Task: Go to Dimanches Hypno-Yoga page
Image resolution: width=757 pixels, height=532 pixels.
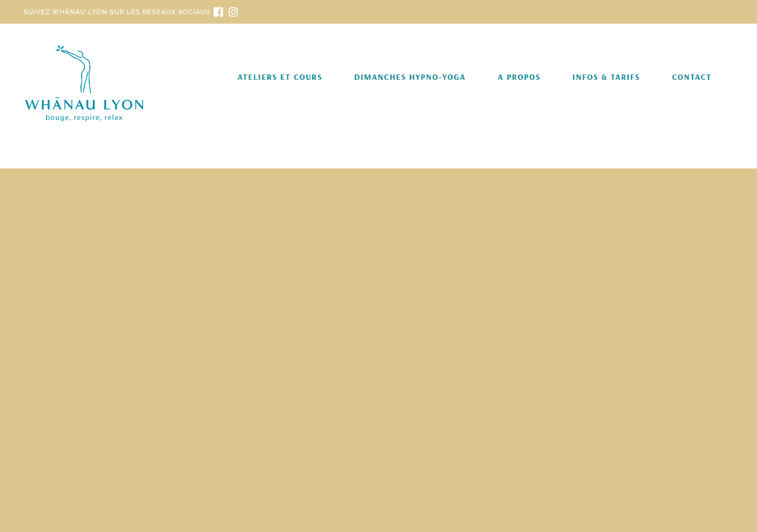Action: click(410, 77)
